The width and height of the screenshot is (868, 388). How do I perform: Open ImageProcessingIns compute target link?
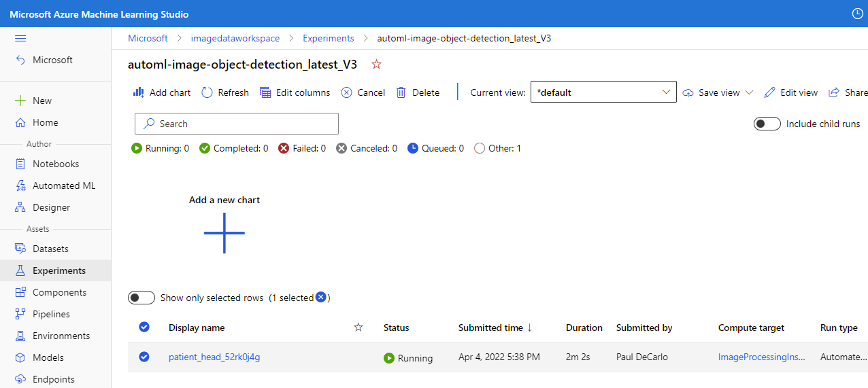pos(762,357)
